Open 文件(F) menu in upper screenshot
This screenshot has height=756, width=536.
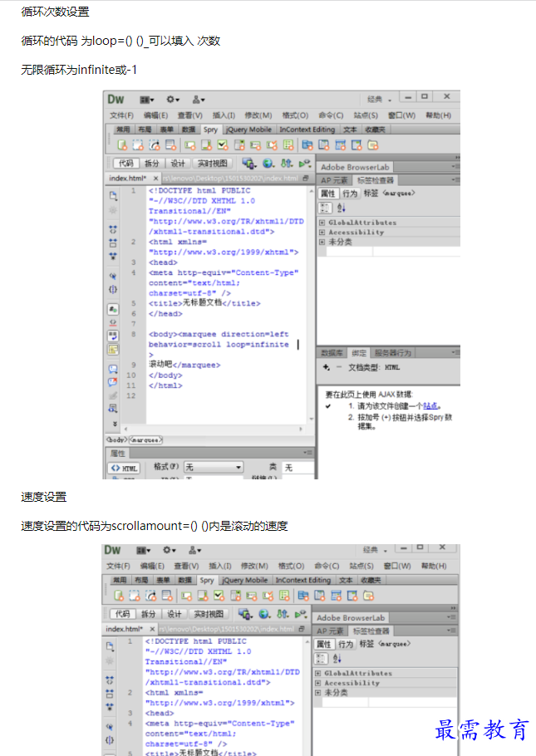(x=121, y=115)
